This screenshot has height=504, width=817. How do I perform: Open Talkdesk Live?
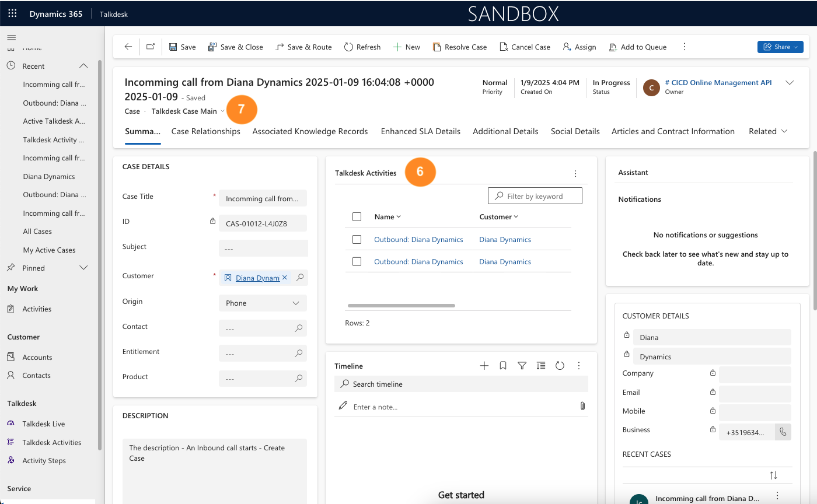tap(44, 423)
